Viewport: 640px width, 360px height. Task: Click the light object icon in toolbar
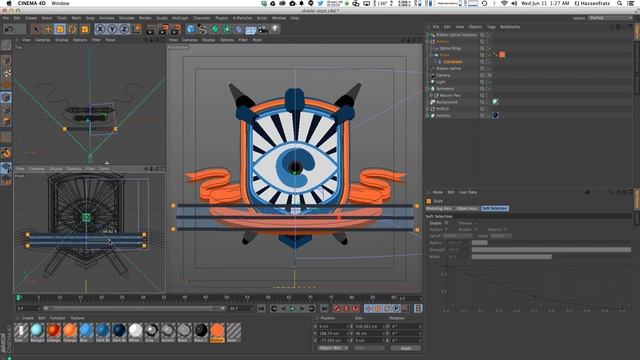point(276,29)
